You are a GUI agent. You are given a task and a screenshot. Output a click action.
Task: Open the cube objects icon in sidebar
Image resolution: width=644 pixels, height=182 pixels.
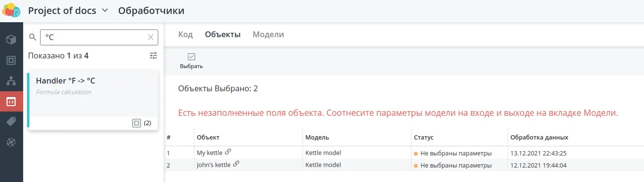point(11,40)
